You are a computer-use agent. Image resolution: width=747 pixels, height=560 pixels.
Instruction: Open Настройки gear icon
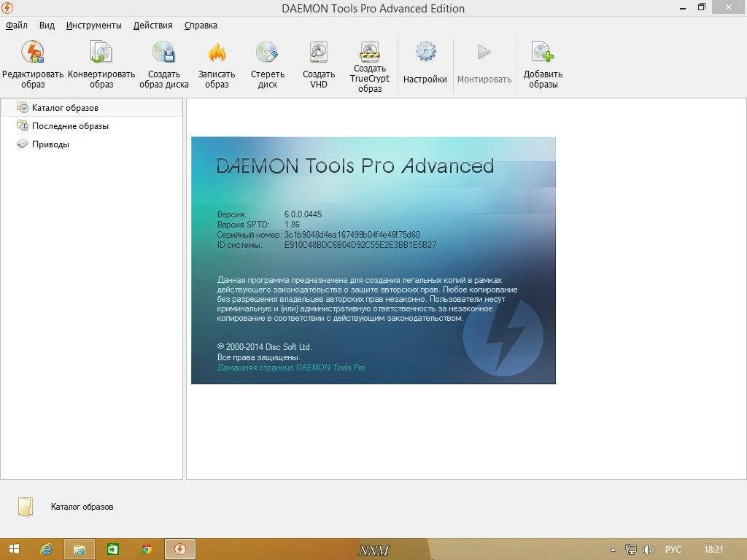point(425,52)
